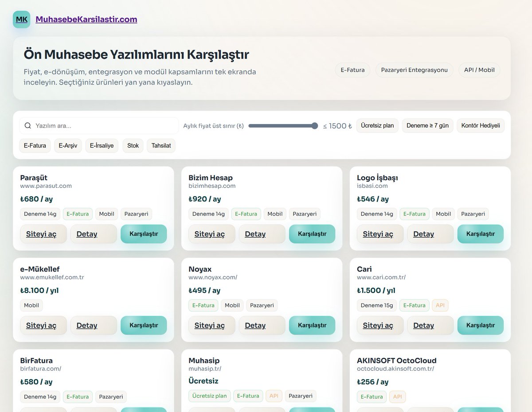Toggle the Deneme ≥ 7 gün filter
The width and height of the screenshot is (532, 412).
click(427, 126)
